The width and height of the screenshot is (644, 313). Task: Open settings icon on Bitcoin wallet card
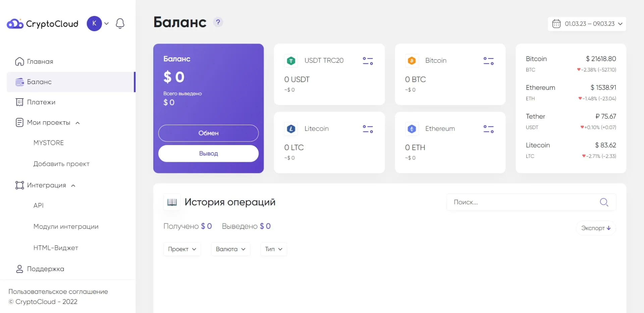pos(488,61)
